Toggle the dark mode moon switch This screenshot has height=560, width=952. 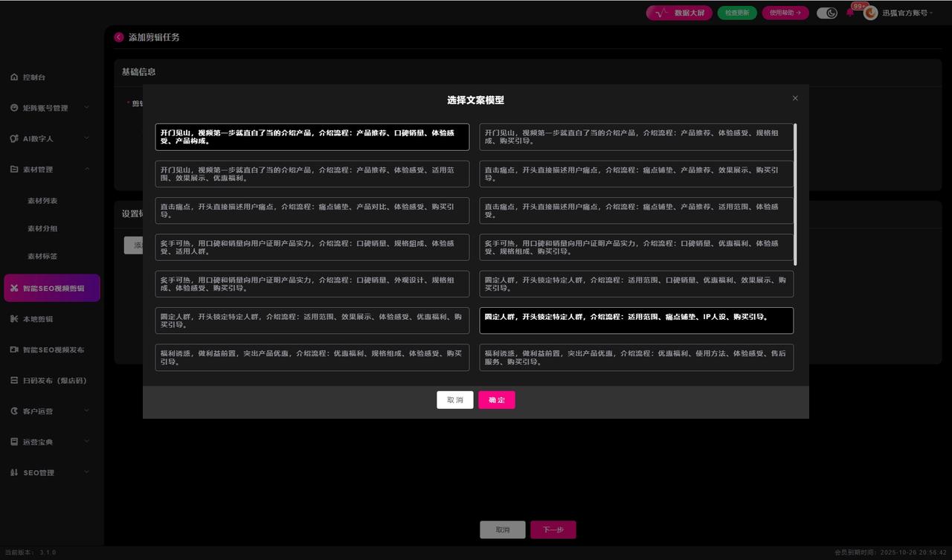coord(827,13)
